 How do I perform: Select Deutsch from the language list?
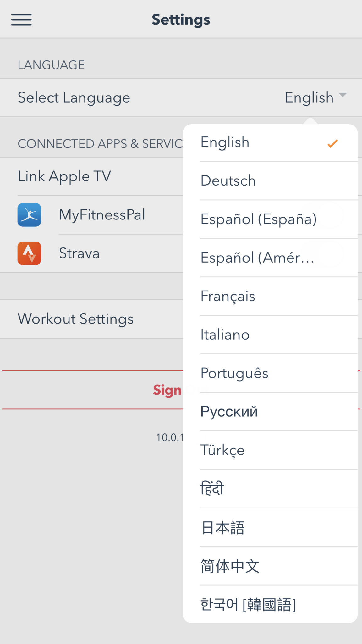[228, 181]
